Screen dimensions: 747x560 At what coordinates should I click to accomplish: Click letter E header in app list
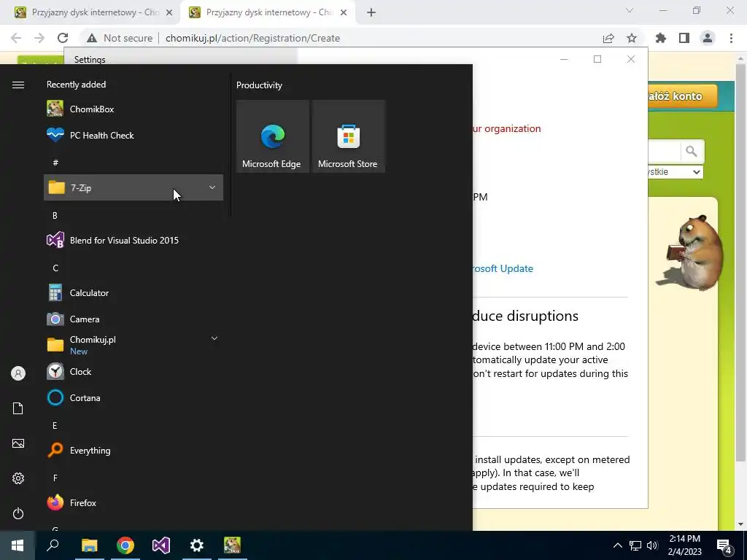click(x=55, y=425)
